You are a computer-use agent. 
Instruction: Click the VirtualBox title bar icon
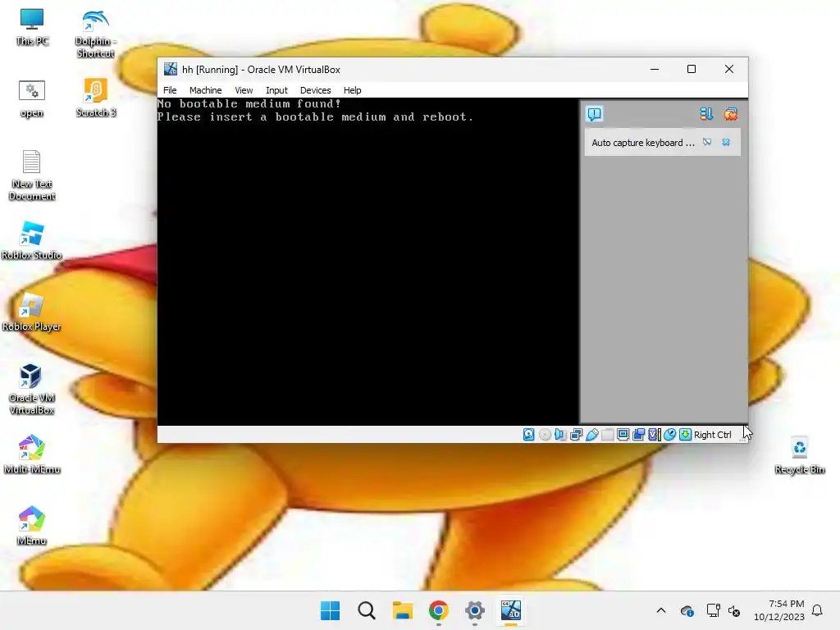coord(171,69)
